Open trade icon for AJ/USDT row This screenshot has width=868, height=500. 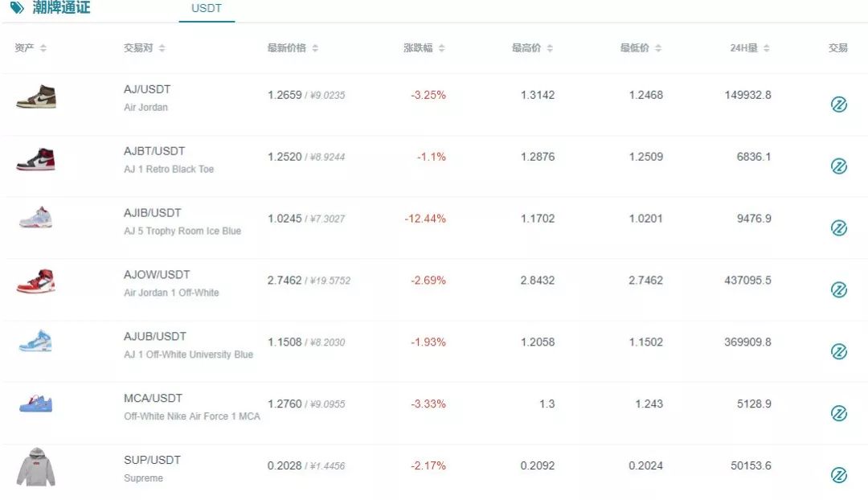(838, 104)
